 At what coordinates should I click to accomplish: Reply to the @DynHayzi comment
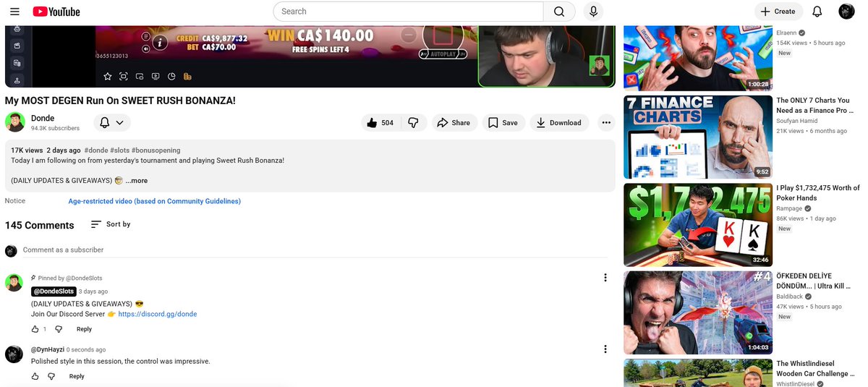tap(77, 376)
